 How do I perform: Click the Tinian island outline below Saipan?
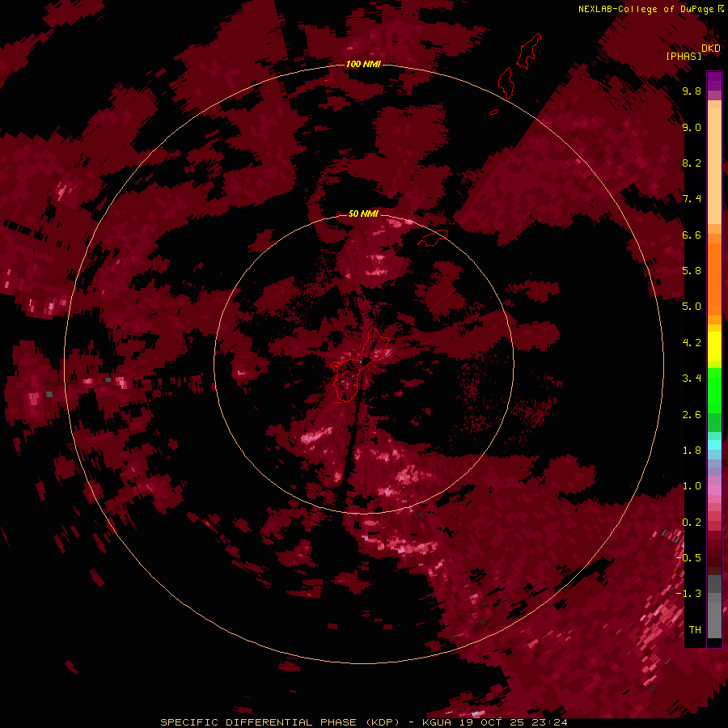coord(506,83)
